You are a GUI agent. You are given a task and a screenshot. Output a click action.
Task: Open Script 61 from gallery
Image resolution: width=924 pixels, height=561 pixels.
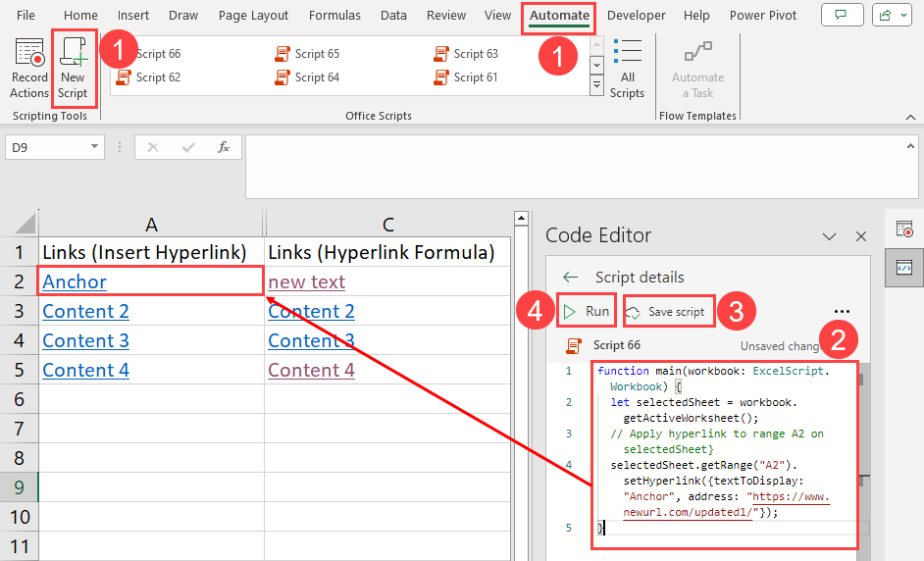click(x=466, y=77)
